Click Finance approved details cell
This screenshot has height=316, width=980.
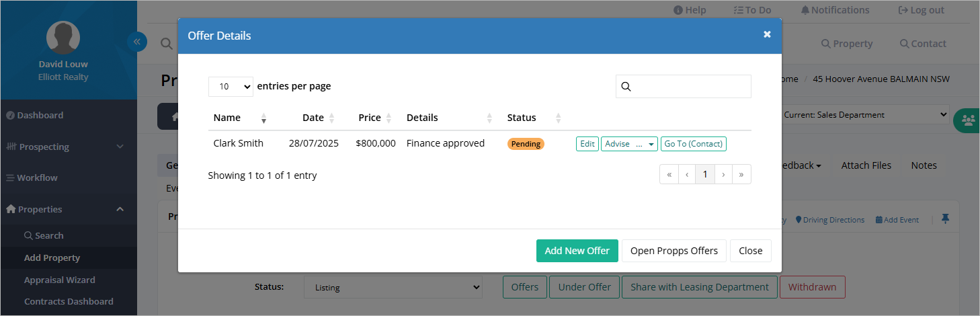click(446, 143)
